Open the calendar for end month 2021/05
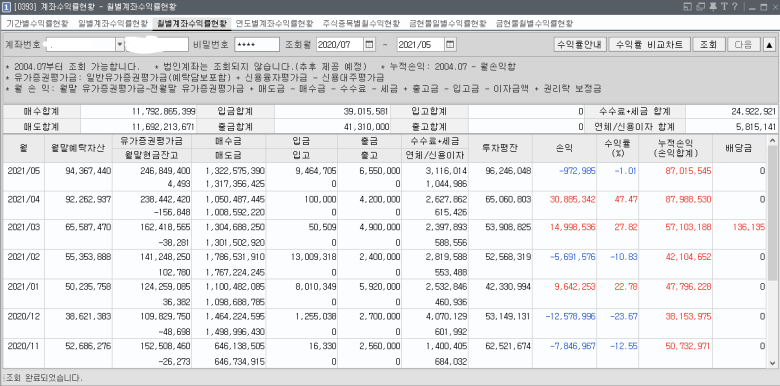The width and height of the screenshot is (780, 386). (x=450, y=45)
